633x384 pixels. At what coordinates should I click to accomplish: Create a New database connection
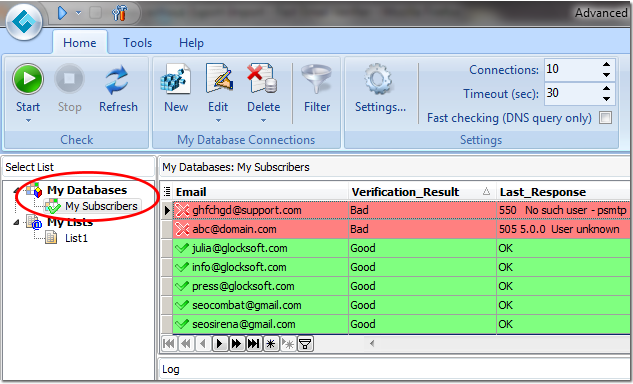pyautogui.click(x=176, y=88)
